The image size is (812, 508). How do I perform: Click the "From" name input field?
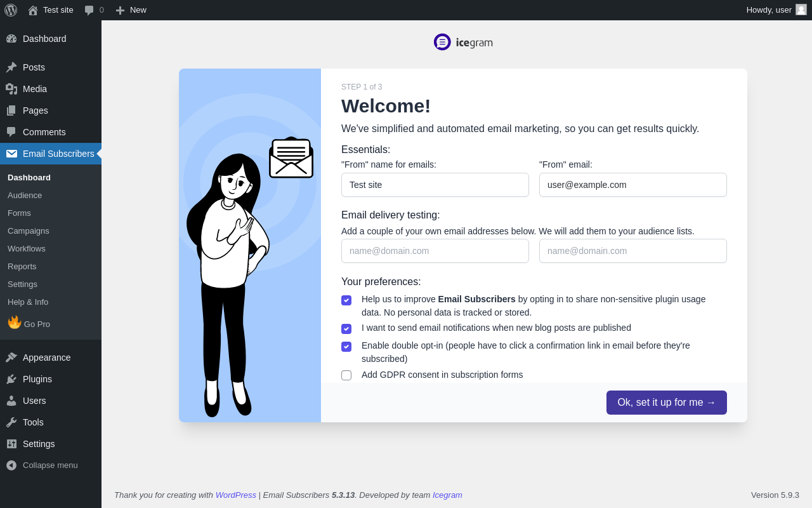[435, 185]
